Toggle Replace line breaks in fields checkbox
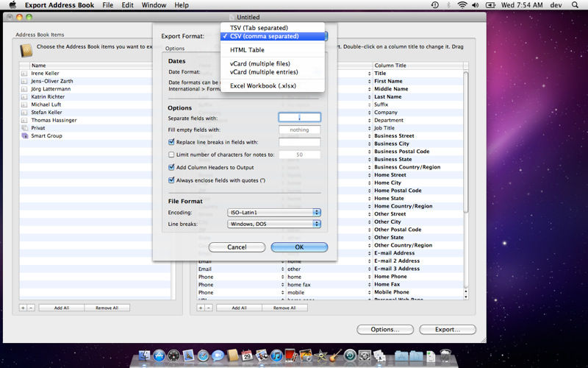This screenshot has height=368, width=588. pos(171,142)
